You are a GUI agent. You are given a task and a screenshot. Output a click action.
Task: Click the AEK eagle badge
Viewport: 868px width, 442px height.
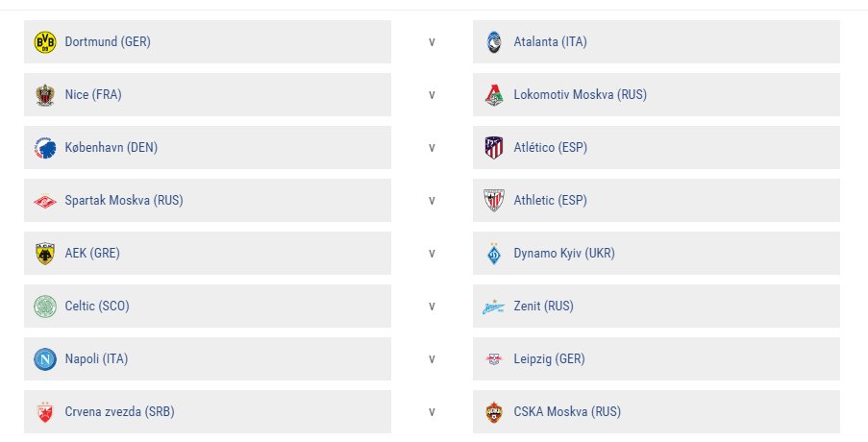click(45, 254)
